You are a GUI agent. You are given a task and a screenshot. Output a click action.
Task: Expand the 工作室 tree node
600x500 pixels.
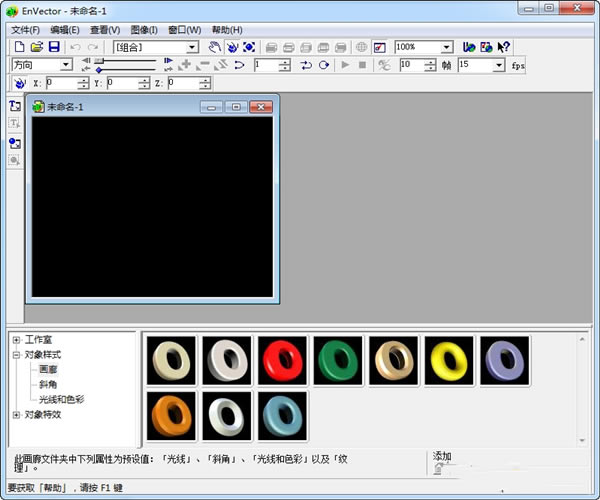[x=16, y=339]
